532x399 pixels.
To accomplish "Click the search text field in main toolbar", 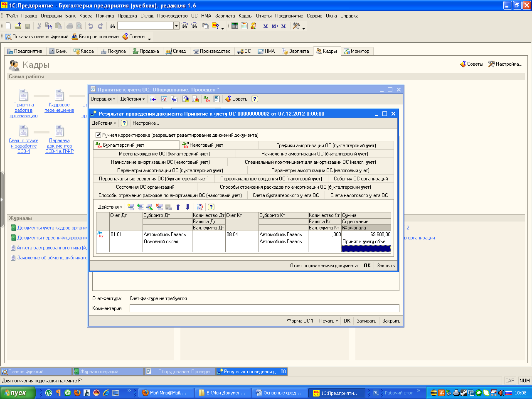I will pos(145,26).
